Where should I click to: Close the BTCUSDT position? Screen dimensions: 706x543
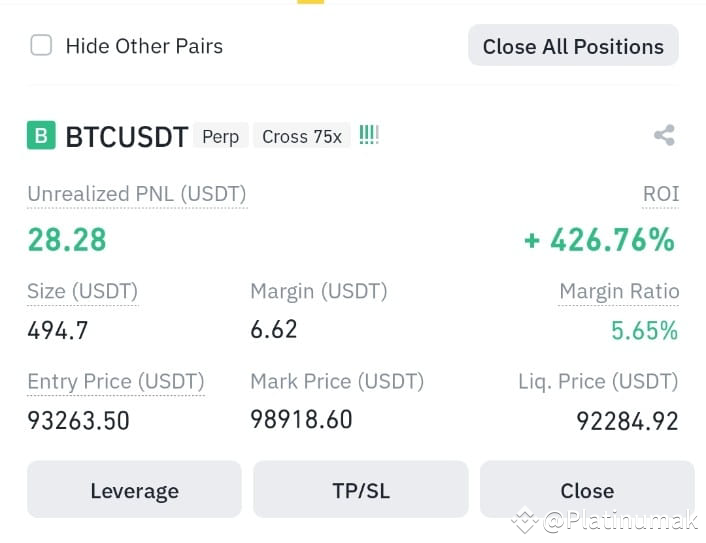pos(587,489)
